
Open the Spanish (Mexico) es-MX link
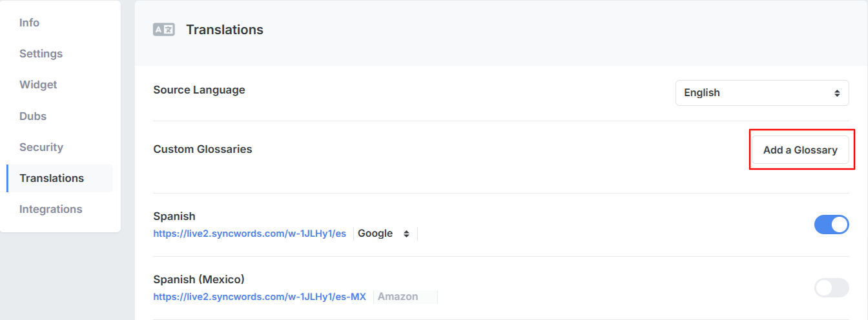(x=259, y=297)
